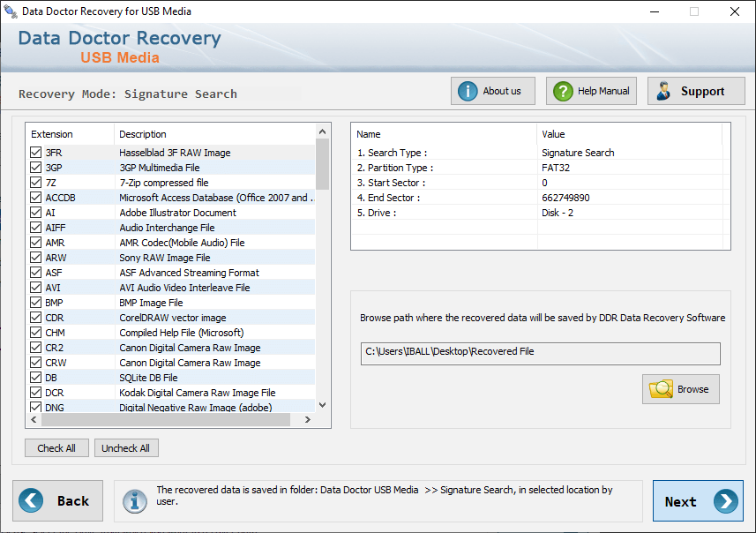Click Uncheck All button
This screenshot has height=533, width=756.
coord(126,448)
